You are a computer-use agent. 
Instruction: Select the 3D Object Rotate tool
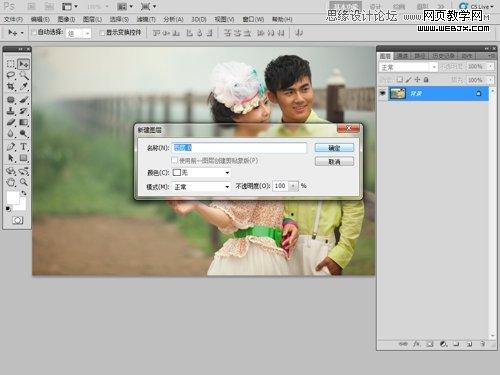[x=11, y=171]
